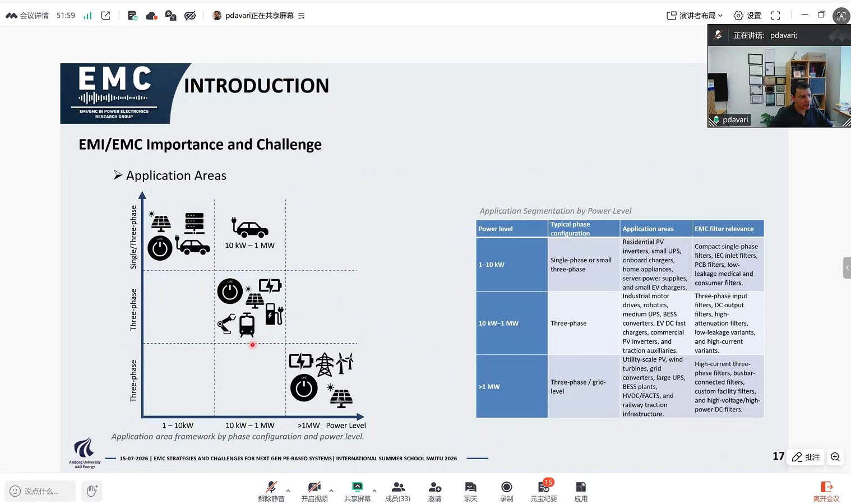Unmute the microphone (解除静音)

point(271,491)
